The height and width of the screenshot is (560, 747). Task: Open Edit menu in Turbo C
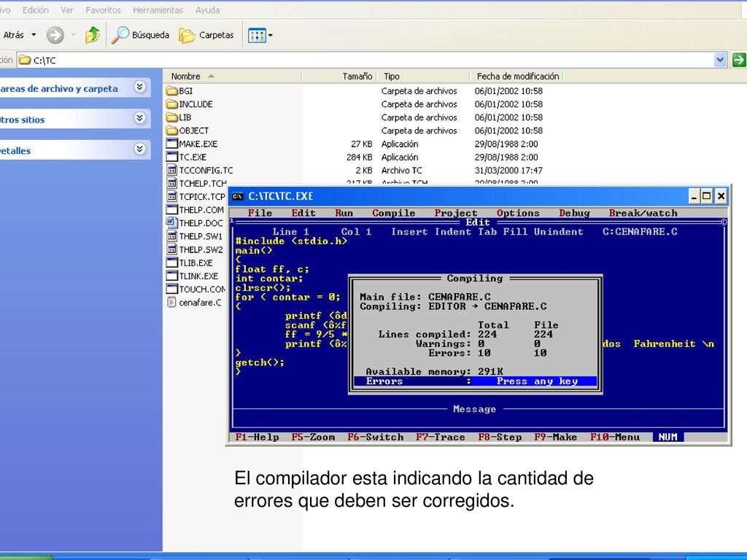[303, 214]
